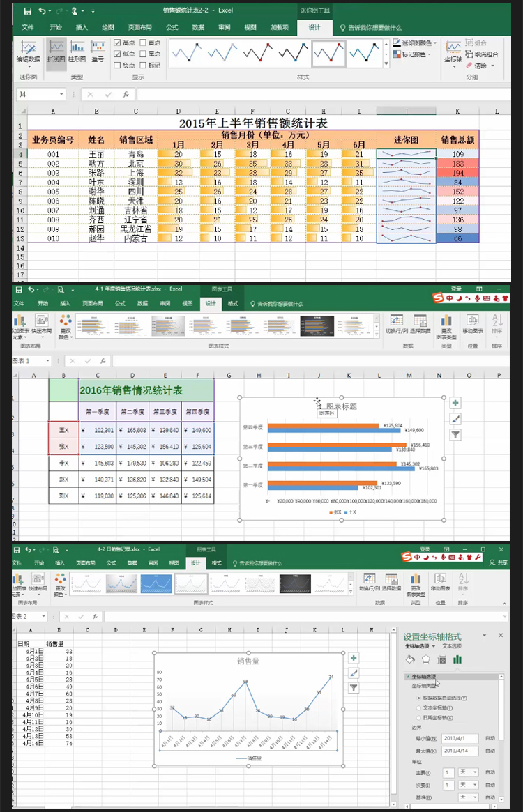This screenshot has height=812, width=523.
Task: Open 插入 tab in sparkline window
Action: click(x=82, y=27)
